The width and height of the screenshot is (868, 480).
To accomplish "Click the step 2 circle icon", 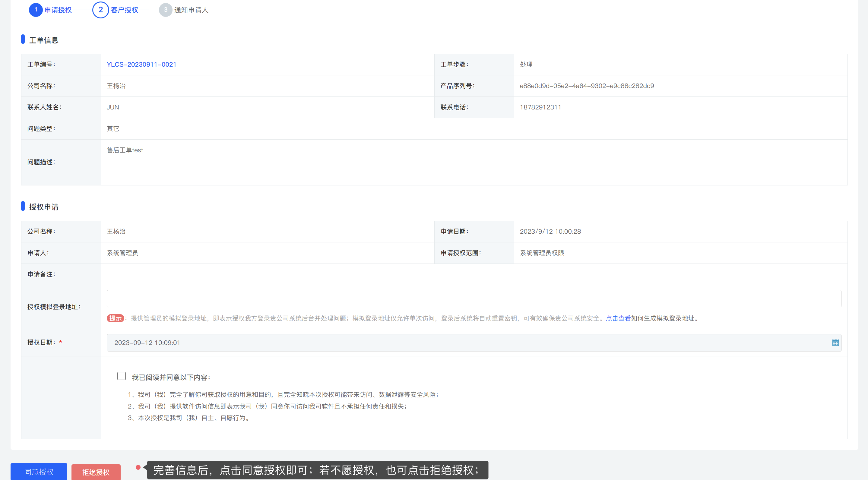I will coord(100,10).
